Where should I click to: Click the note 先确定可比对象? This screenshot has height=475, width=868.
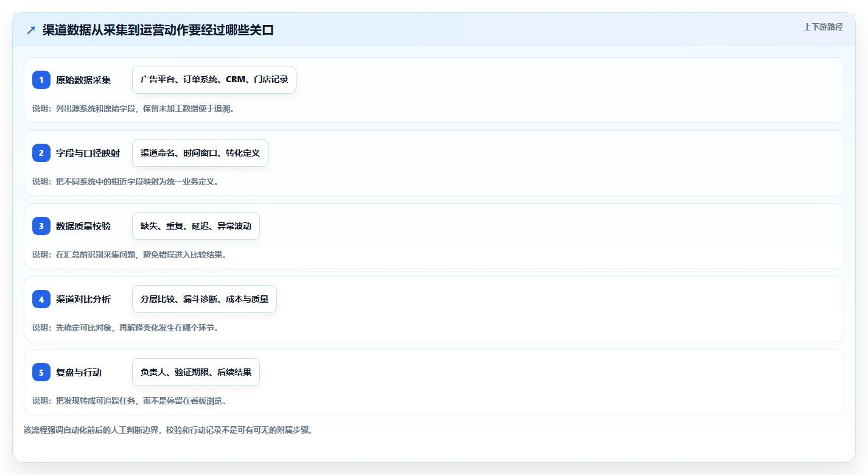[x=84, y=328]
